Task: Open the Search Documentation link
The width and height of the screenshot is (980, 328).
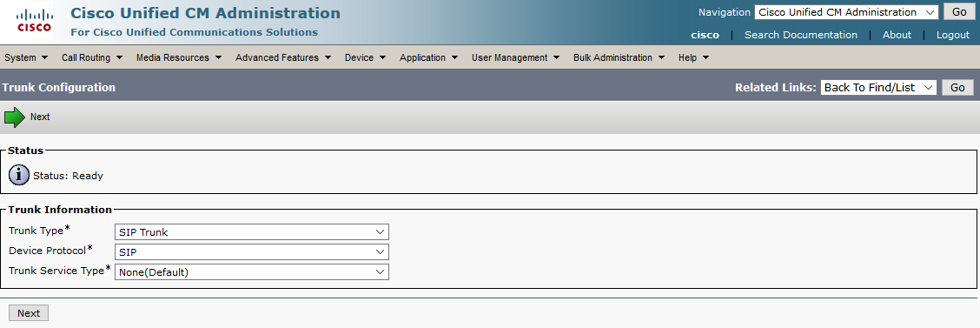Action: pyautogui.click(x=801, y=35)
